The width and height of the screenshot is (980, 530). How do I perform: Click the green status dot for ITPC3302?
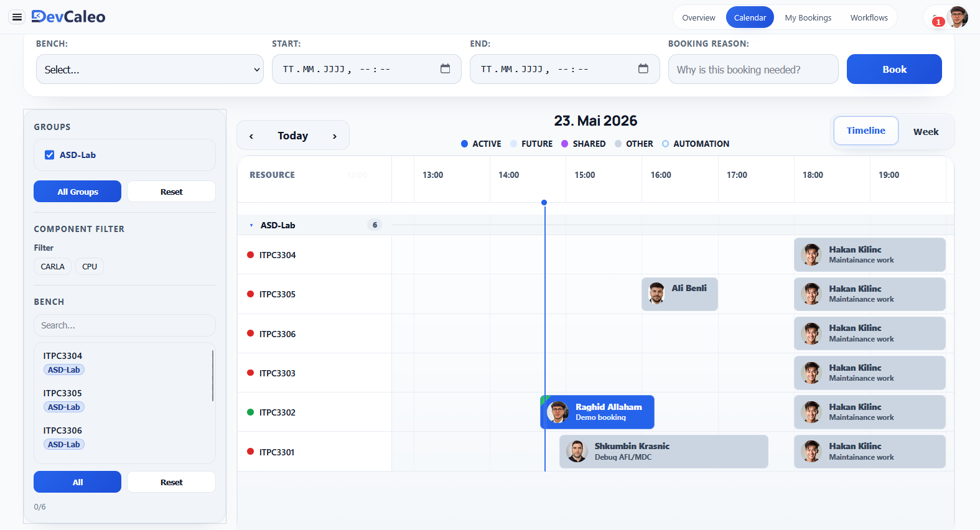click(250, 412)
